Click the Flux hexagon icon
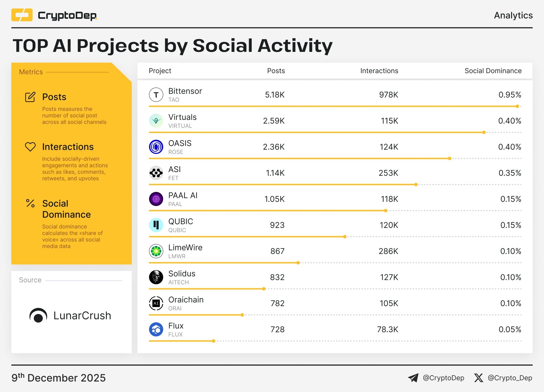This screenshot has height=392, width=544. tap(156, 329)
